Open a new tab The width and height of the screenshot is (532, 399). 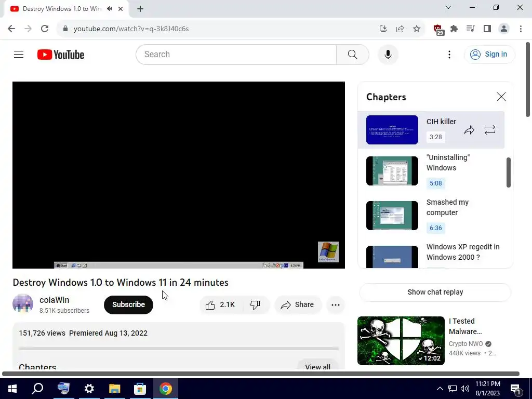140,9
